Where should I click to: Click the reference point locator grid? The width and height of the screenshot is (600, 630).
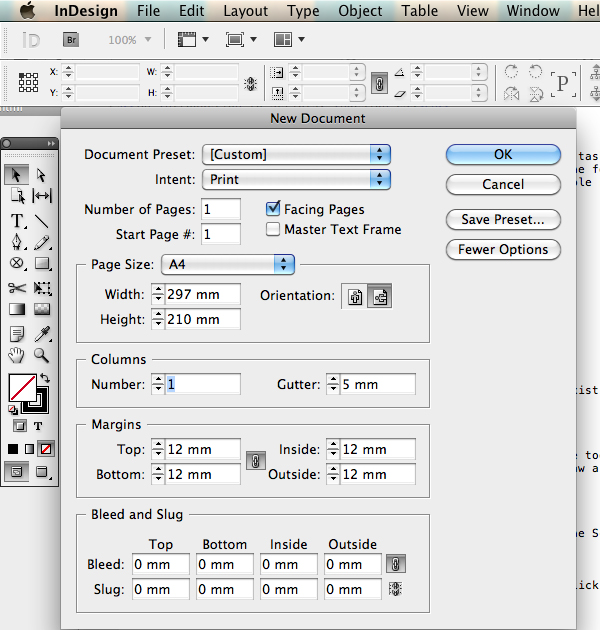[x=29, y=82]
